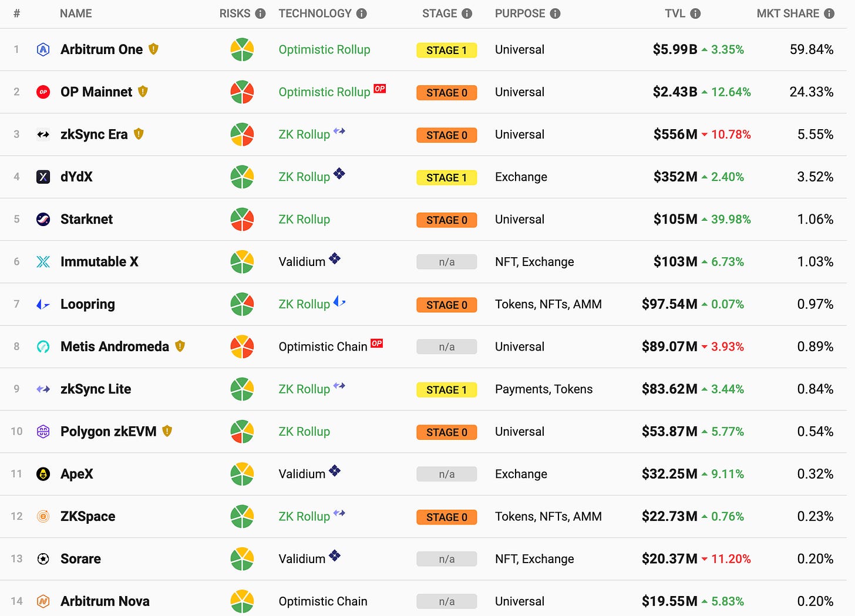The height and width of the screenshot is (616, 855).
Task: Click the risk pie chart for Starknet
Action: (x=242, y=219)
